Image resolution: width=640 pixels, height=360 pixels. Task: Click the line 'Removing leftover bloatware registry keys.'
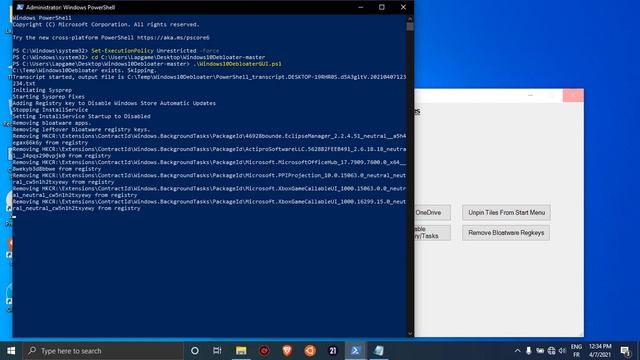pos(81,129)
